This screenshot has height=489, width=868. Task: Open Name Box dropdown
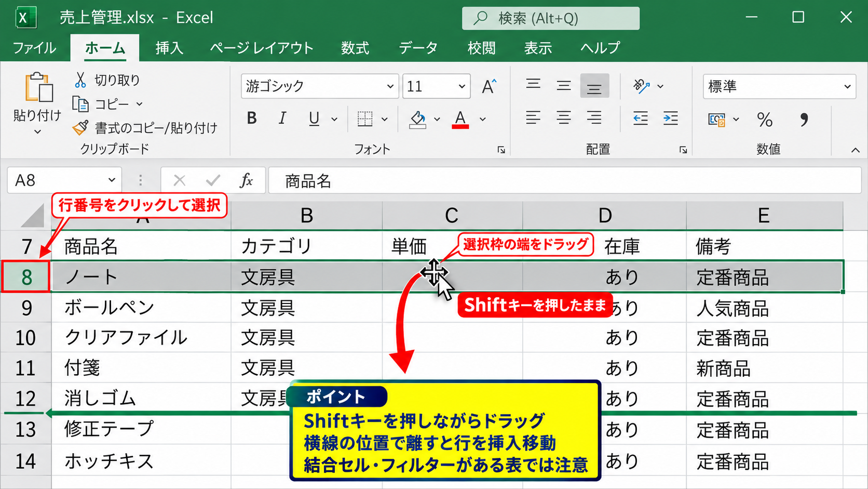(x=112, y=180)
